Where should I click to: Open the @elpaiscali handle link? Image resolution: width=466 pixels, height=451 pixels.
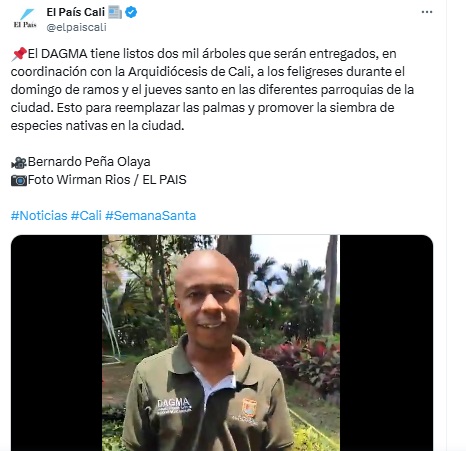[x=76, y=27]
